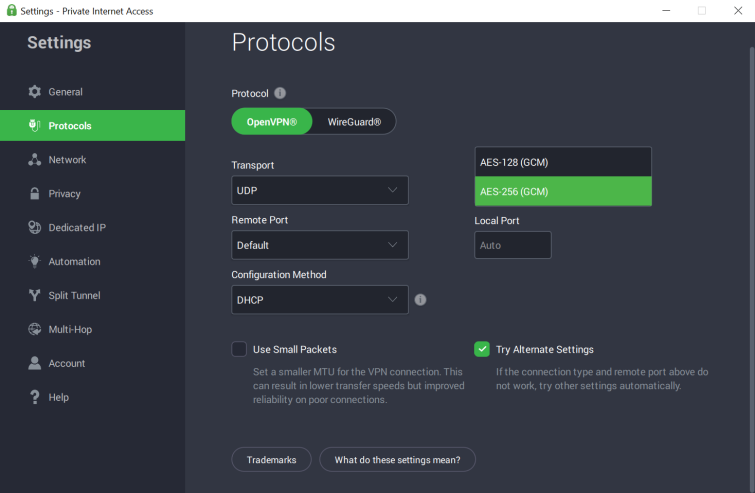The height and width of the screenshot is (493, 755).
Task: Choose AES-128 (GCM) from encryption list
Action: click(563, 162)
